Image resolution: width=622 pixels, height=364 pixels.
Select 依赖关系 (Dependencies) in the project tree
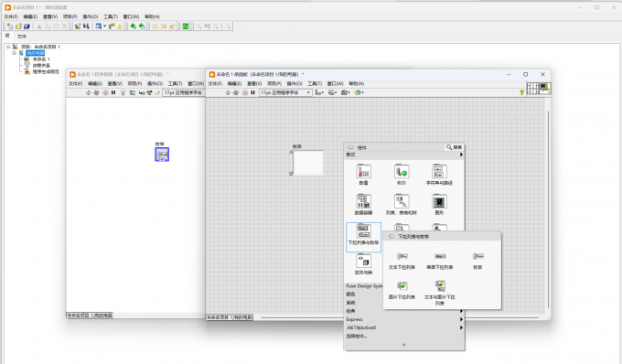[x=41, y=66]
